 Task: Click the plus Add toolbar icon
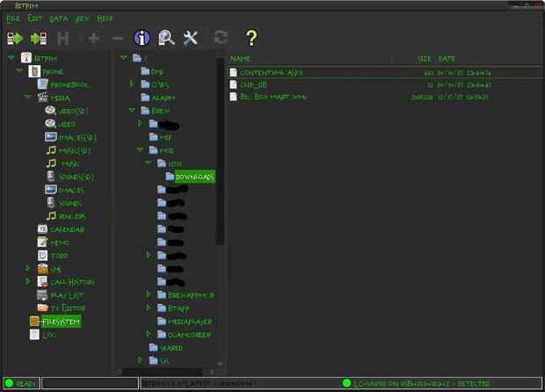pyautogui.click(x=93, y=38)
